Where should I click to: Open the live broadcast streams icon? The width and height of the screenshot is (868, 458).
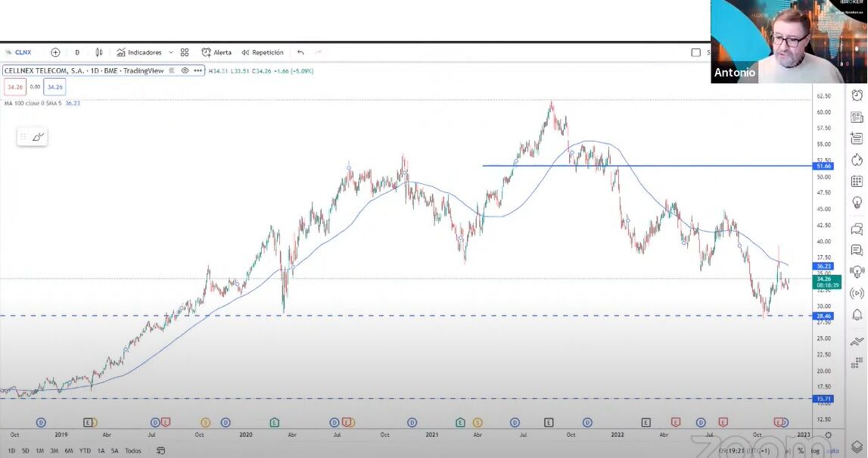click(x=857, y=293)
